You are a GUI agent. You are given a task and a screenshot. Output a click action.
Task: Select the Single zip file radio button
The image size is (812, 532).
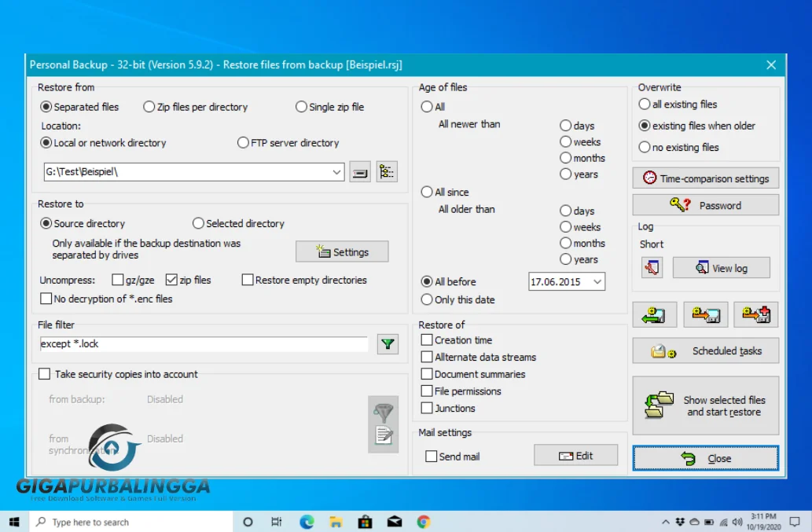[x=301, y=106]
